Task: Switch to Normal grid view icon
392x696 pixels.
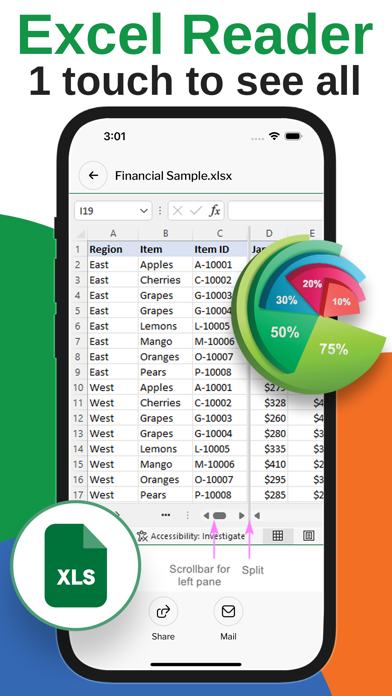Action: click(278, 536)
